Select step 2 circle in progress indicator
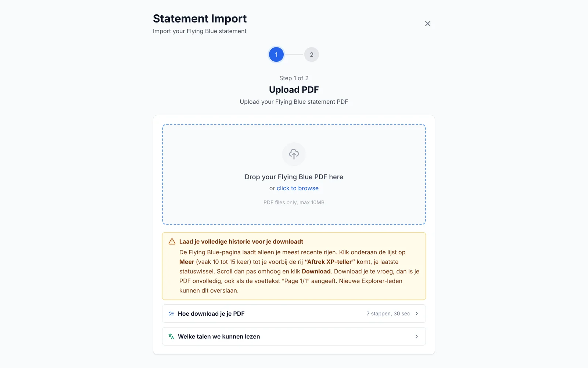This screenshot has width=588, height=368. pos(312,54)
